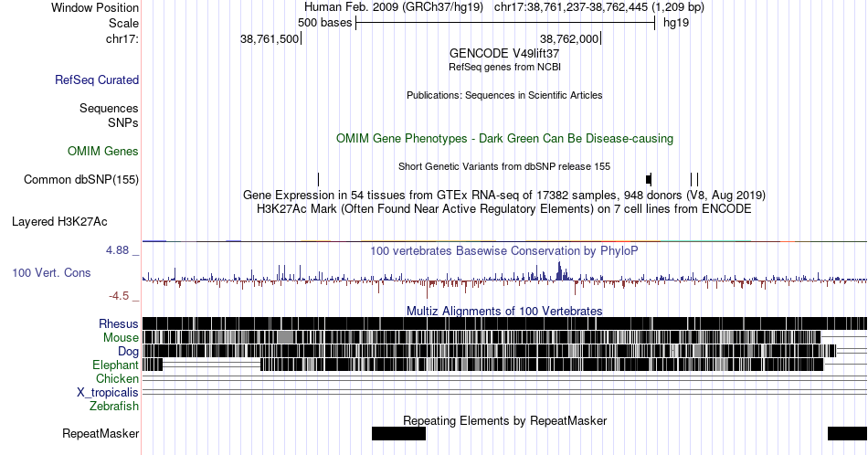Select the Elephant alignment row label
This screenshot has width=868, height=455.
point(115,365)
